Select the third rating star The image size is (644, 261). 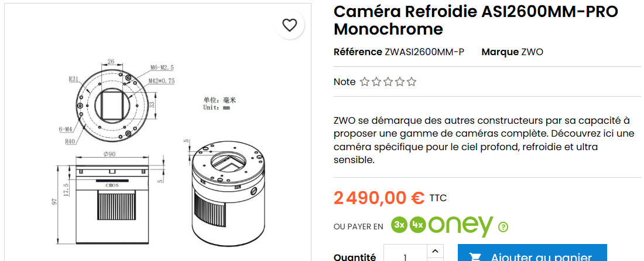click(388, 82)
